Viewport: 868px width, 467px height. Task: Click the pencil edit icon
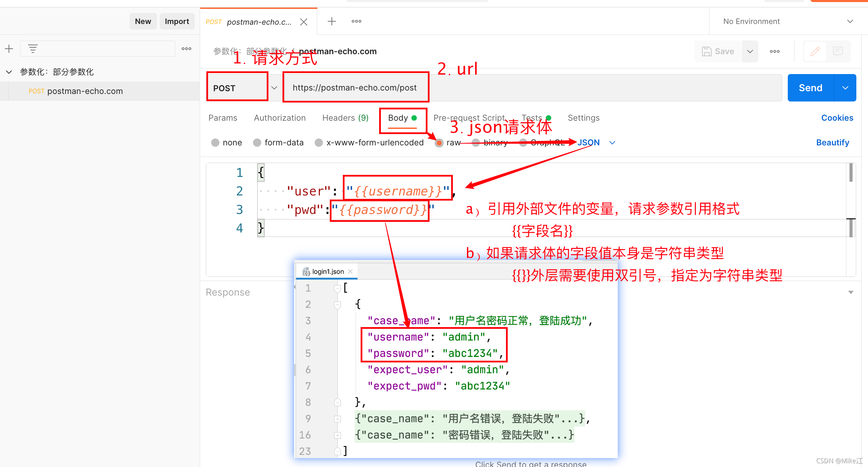click(x=815, y=51)
